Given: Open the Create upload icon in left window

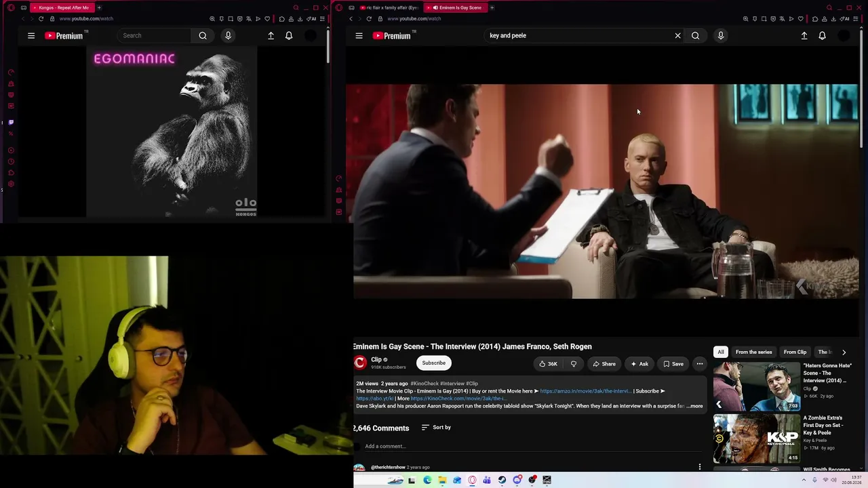Looking at the screenshot, I should (271, 36).
